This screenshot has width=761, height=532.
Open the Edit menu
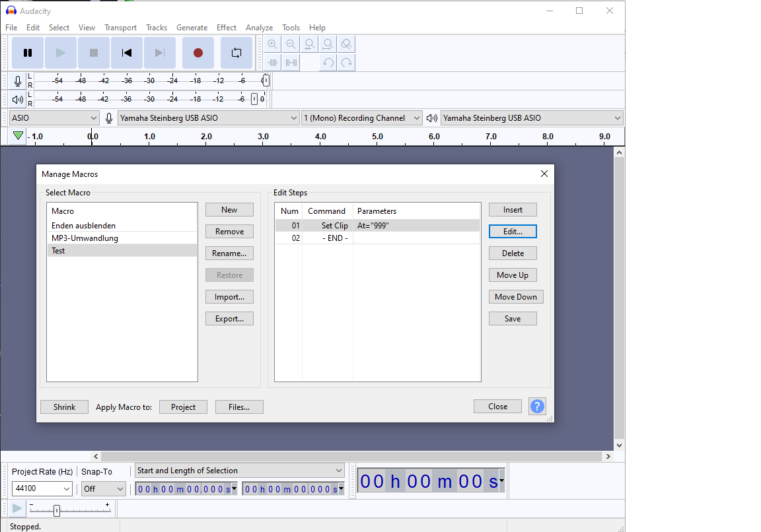click(x=33, y=28)
